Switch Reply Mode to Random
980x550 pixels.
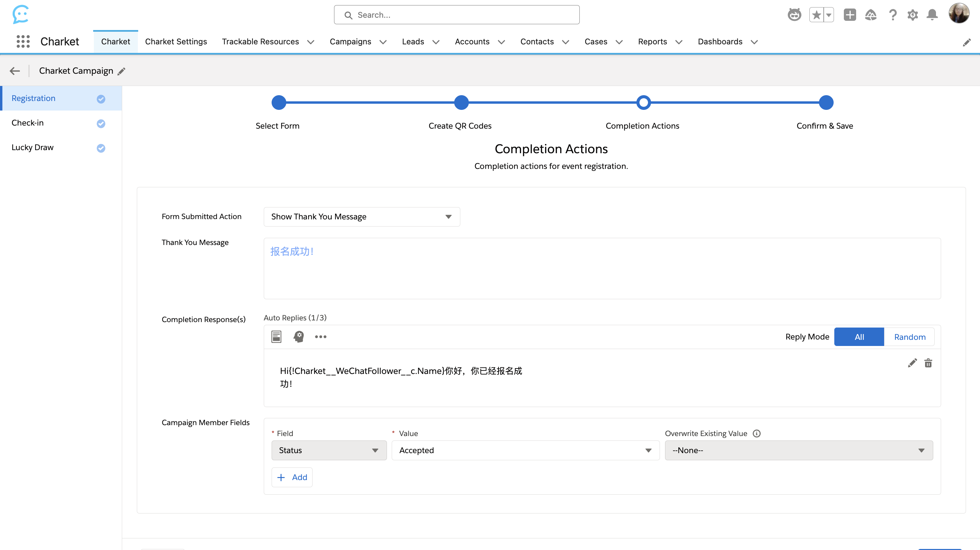(909, 337)
